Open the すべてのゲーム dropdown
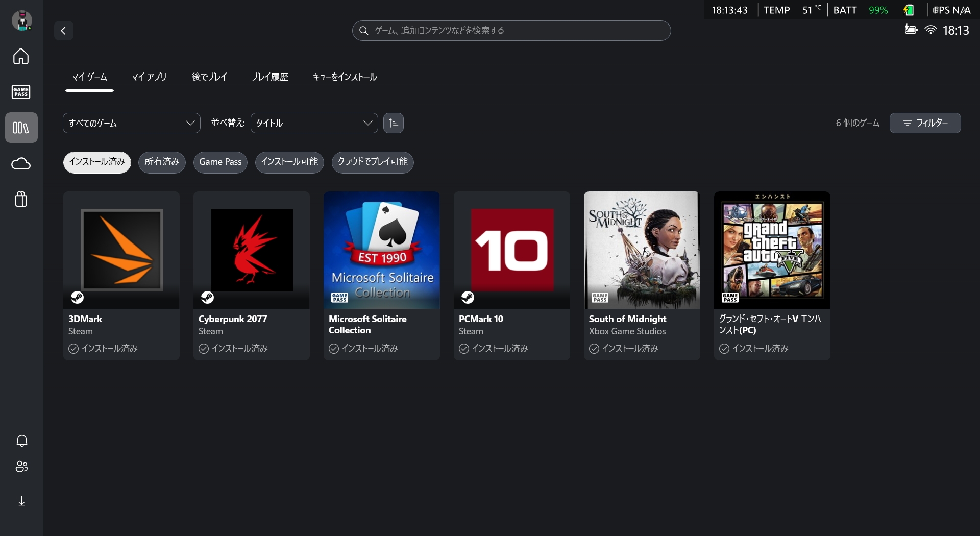 point(131,123)
